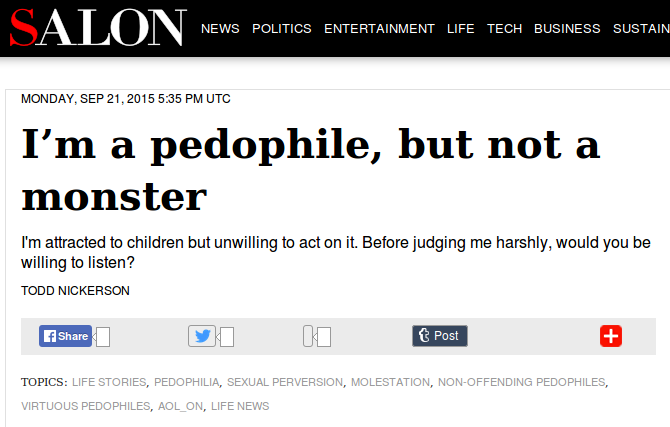Open the Tech section
Image resolution: width=670 pixels, height=427 pixels.
pos(504,28)
